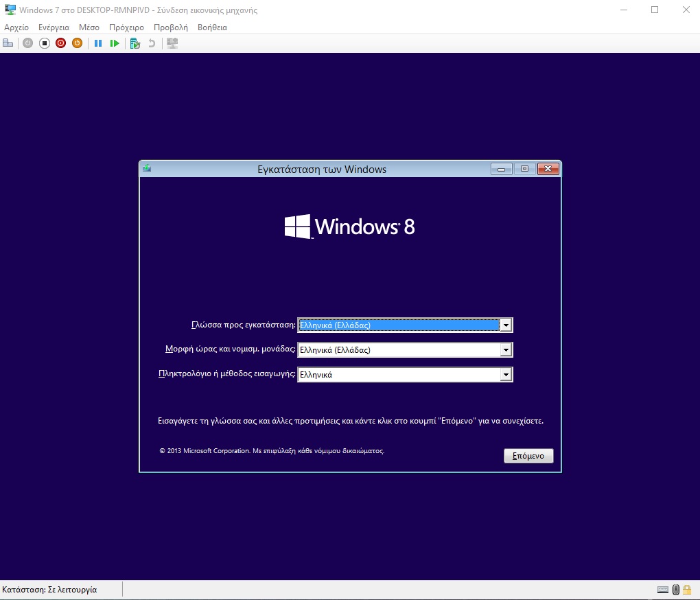Expand the Πληκτρολόγιο ή μέθοδος εισαγωγής dropdown arrow
The width and height of the screenshot is (700, 600).
505,374
